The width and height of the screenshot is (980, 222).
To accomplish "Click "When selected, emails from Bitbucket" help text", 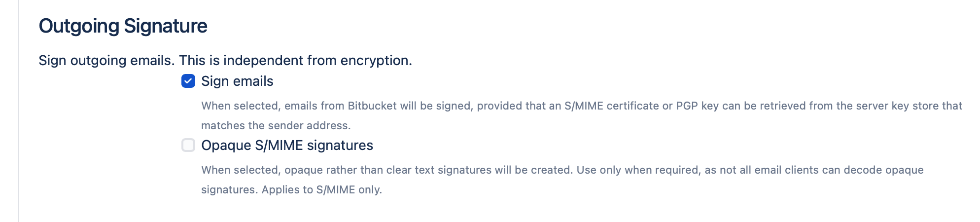I will 273,106.
